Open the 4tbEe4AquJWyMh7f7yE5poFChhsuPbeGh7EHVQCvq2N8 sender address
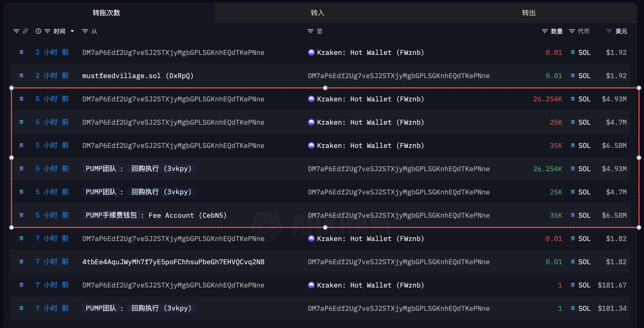The height and width of the screenshot is (328, 644). point(173,262)
